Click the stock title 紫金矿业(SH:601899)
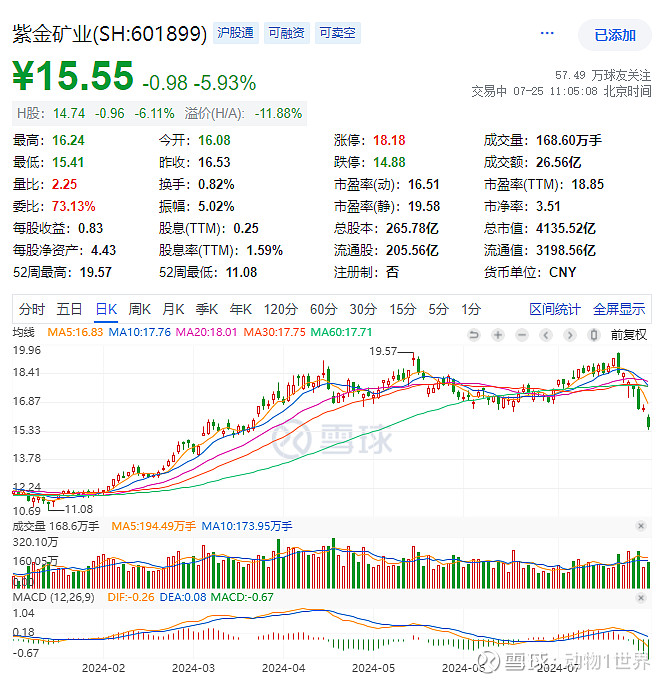This screenshot has width=670, height=682. pyautogui.click(x=110, y=34)
